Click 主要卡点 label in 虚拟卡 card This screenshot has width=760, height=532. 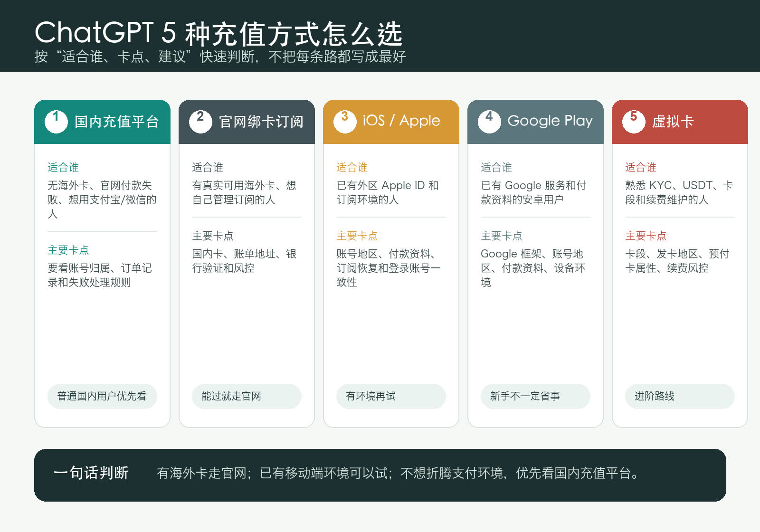point(646,236)
